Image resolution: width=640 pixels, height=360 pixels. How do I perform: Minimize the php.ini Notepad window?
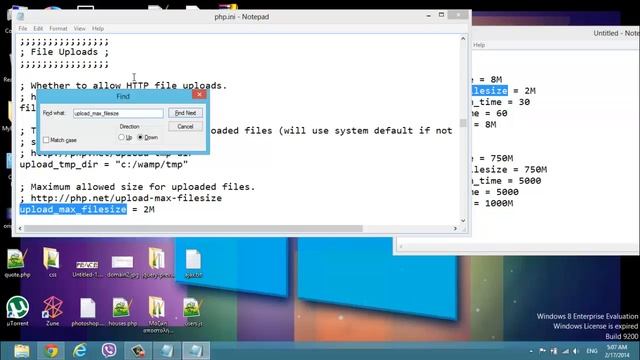click(429, 16)
